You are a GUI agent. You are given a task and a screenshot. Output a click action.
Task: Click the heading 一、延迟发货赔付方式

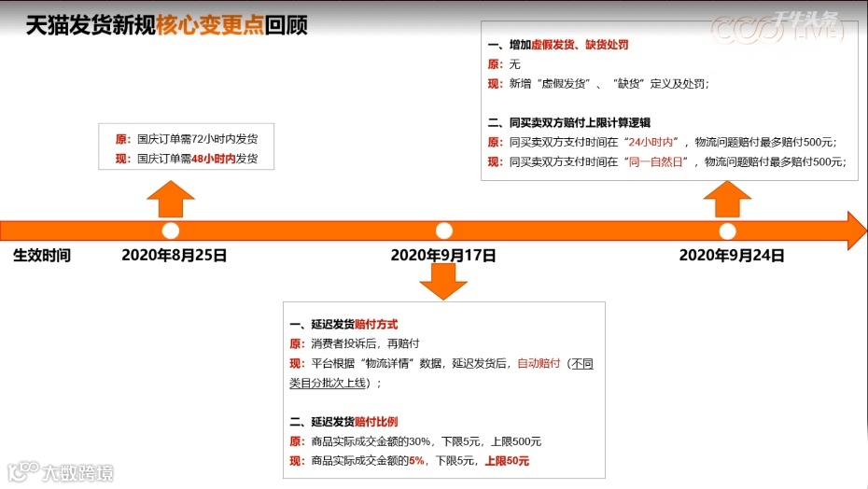(x=343, y=325)
